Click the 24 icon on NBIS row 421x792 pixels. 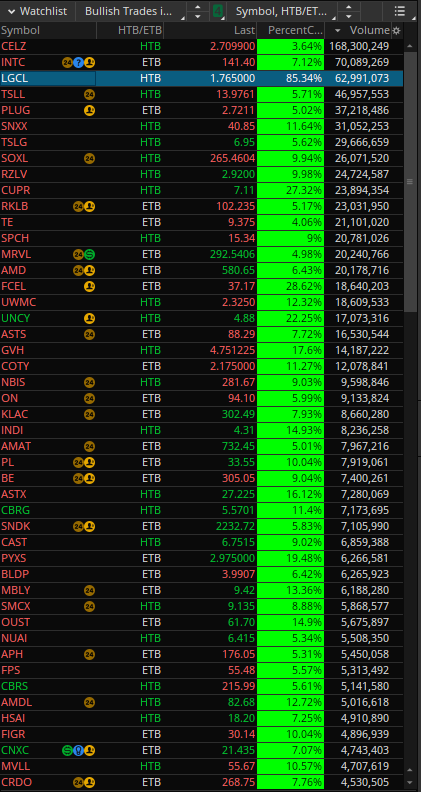tap(89, 382)
